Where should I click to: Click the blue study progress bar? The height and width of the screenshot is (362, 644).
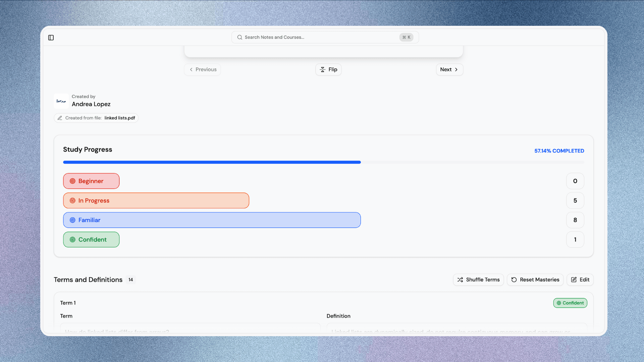(212, 162)
